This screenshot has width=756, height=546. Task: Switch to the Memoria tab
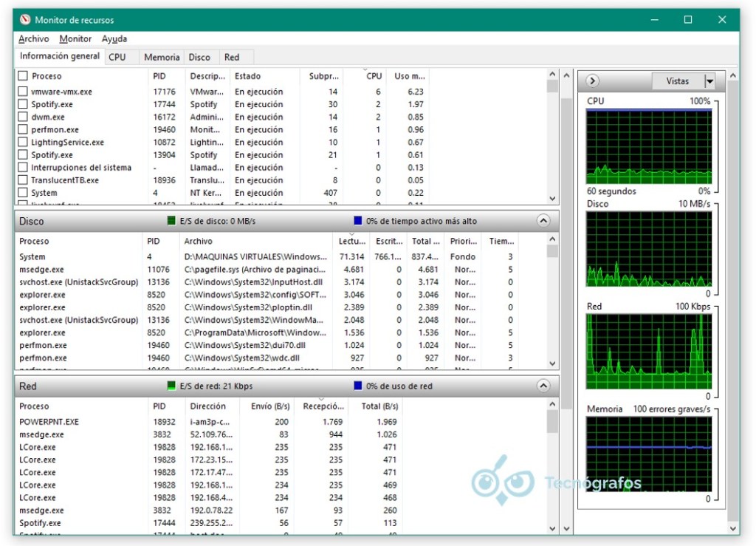[x=161, y=56]
